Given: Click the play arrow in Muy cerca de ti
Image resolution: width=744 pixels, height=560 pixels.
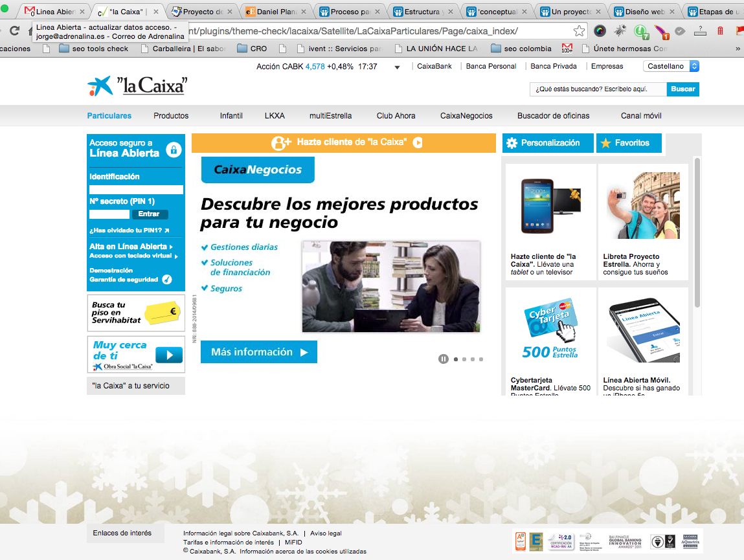Looking at the screenshot, I should point(169,355).
